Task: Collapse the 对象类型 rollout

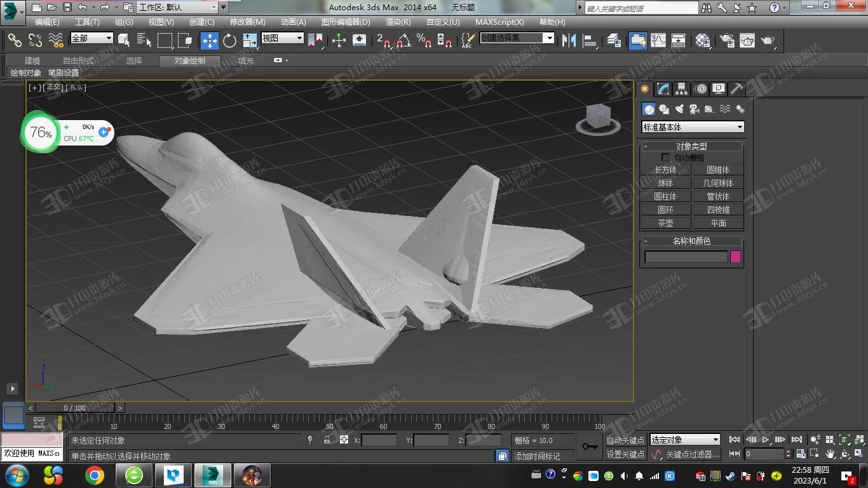Action: (691, 146)
